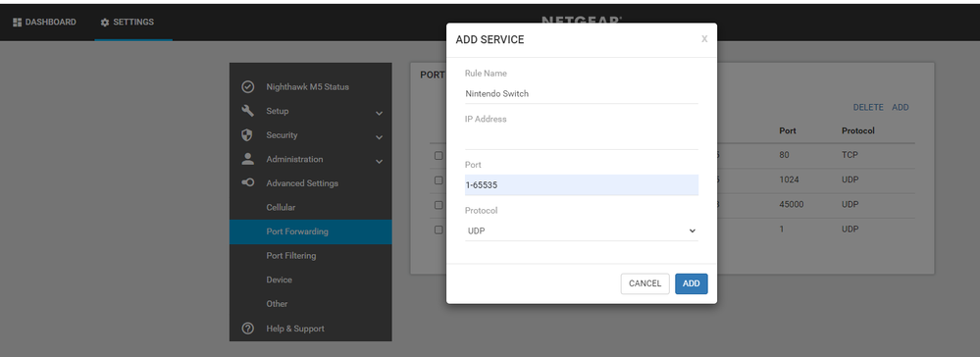980x357 pixels.
Task: Expand the Security menu chevron
Action: click(x=379, y=137)
